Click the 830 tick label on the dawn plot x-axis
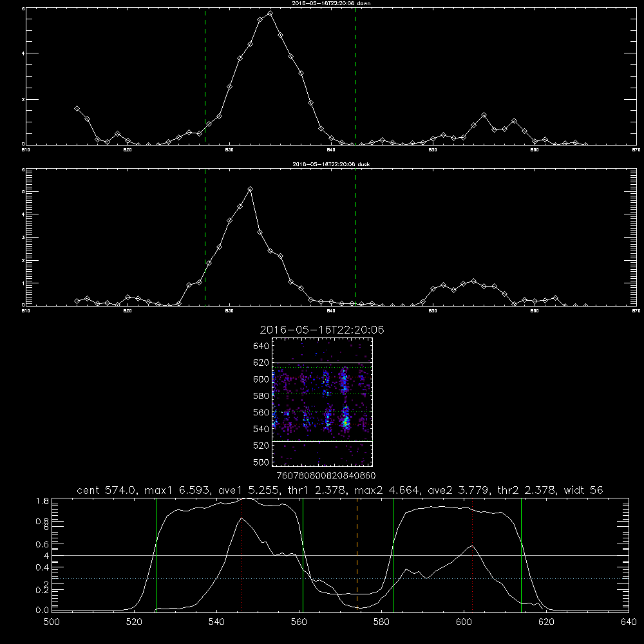The width and height of the screenshot is (644, 644). tap(229, 150)
